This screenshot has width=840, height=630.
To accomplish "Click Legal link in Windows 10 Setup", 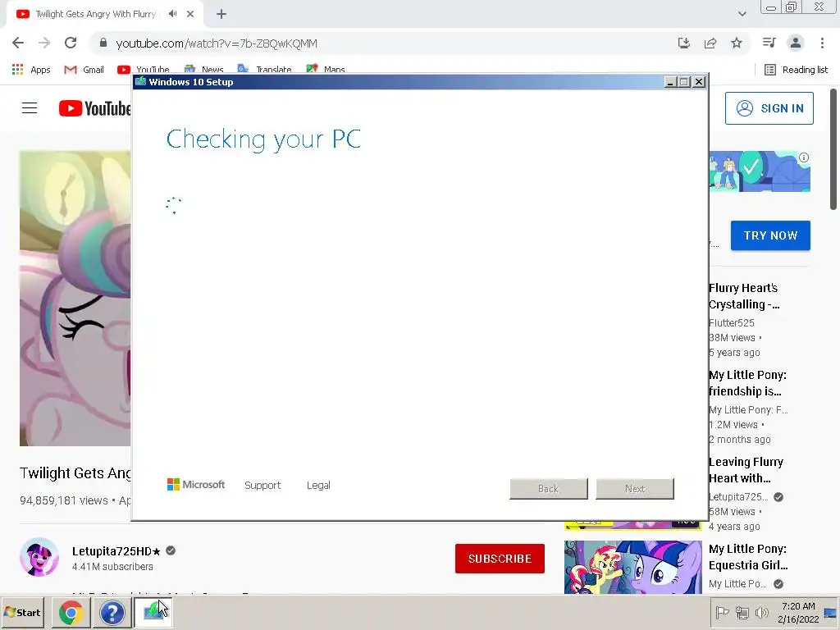I will (318, 485).
